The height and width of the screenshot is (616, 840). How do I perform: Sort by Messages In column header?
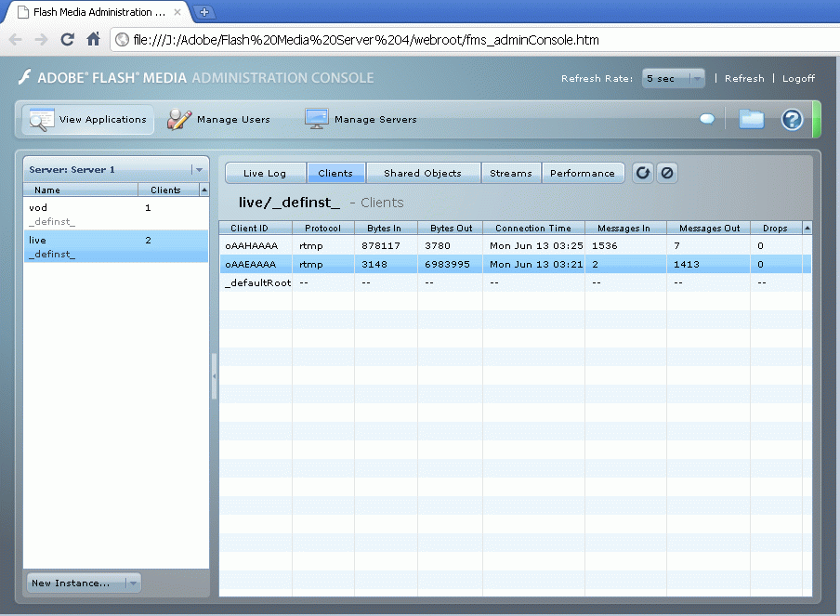625,229
